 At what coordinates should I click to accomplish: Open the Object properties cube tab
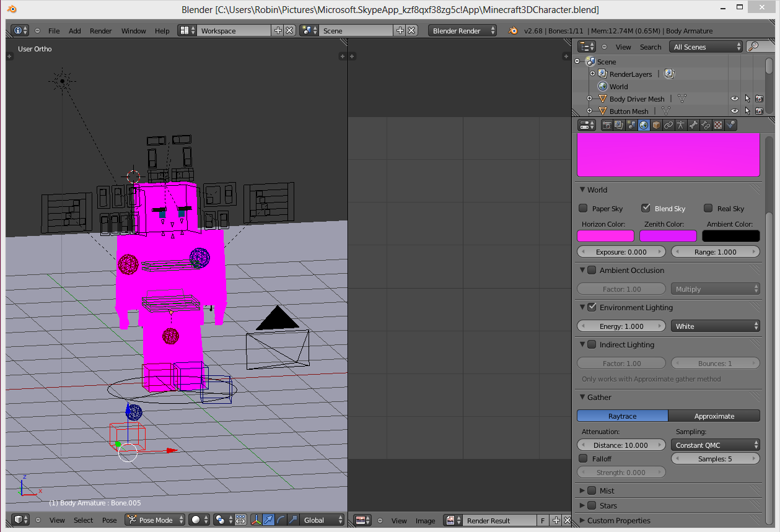pos(656,125)
